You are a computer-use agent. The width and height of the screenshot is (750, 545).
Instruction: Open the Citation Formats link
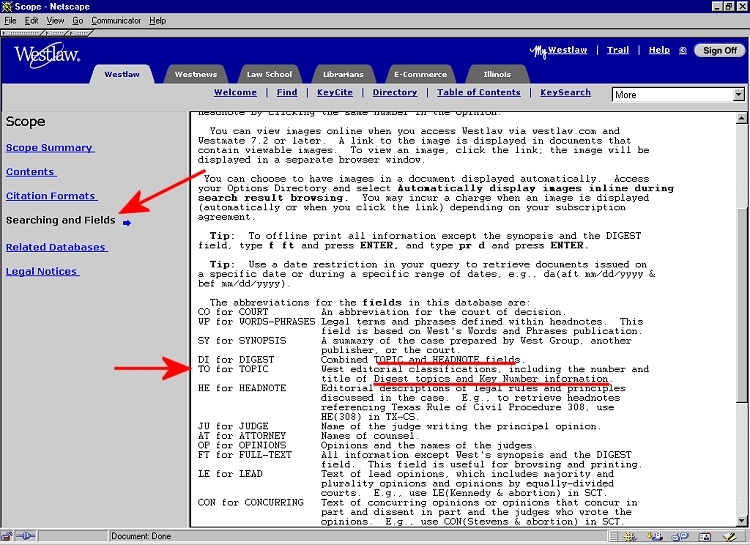click(x=51, y=196)
